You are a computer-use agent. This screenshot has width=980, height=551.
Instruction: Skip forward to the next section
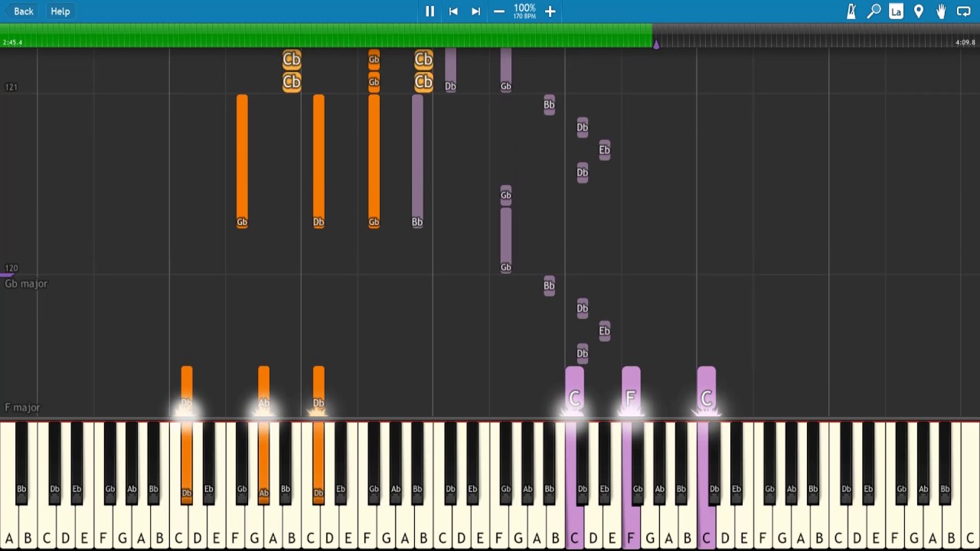(x=475, y=11)
